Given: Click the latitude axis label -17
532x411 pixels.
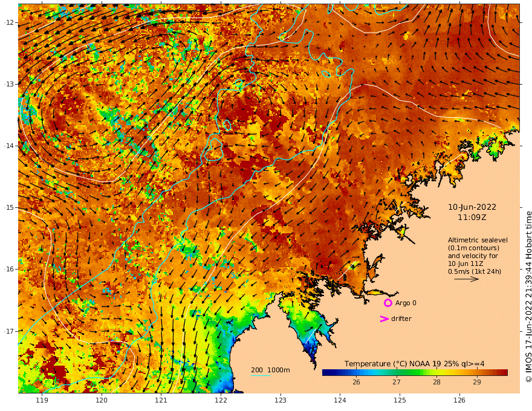Looking at the screenshot, I should (9, 331).
